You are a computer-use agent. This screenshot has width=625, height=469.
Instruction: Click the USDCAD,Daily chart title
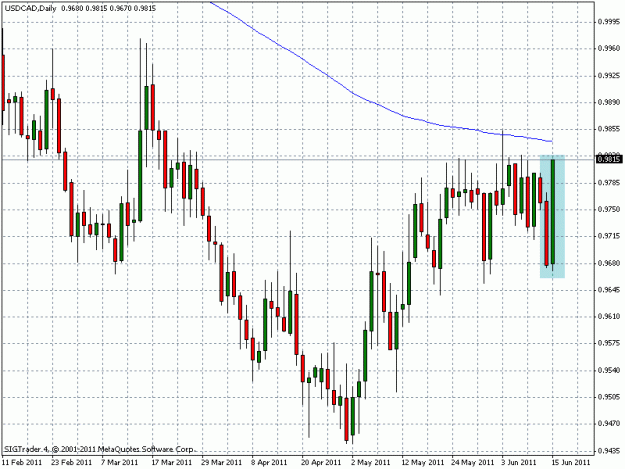[30, 8]
